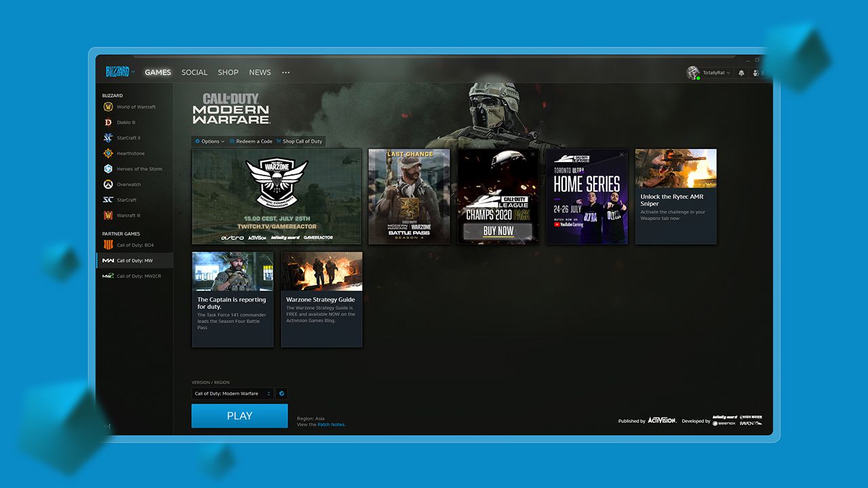Click the globe region selector icon
The image size is (868, 488).
[281, 394]
